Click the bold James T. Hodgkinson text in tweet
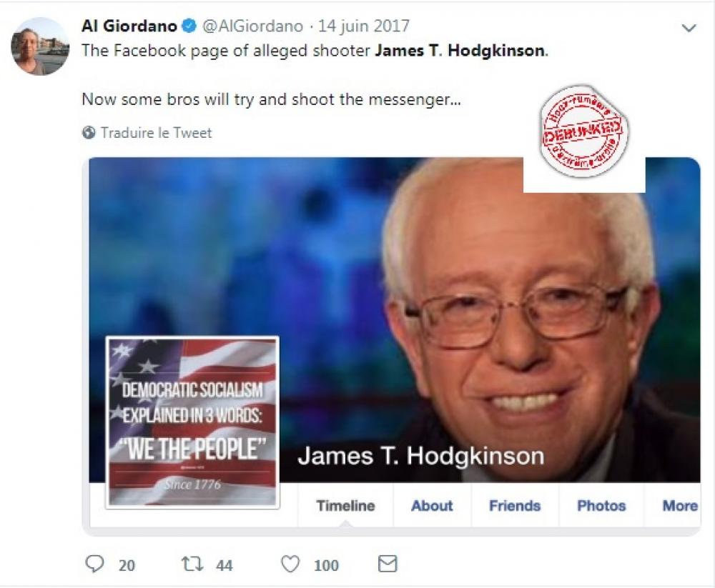 pos(460,50)
